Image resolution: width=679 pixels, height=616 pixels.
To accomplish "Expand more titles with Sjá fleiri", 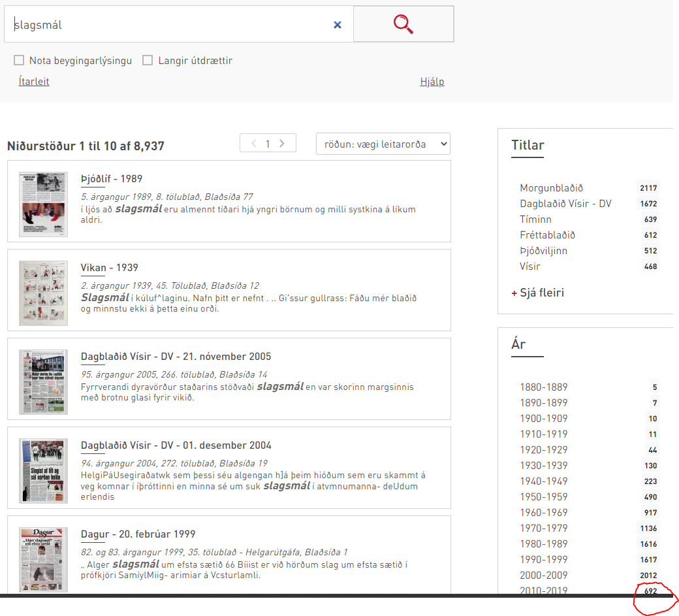I will point(537,293).
